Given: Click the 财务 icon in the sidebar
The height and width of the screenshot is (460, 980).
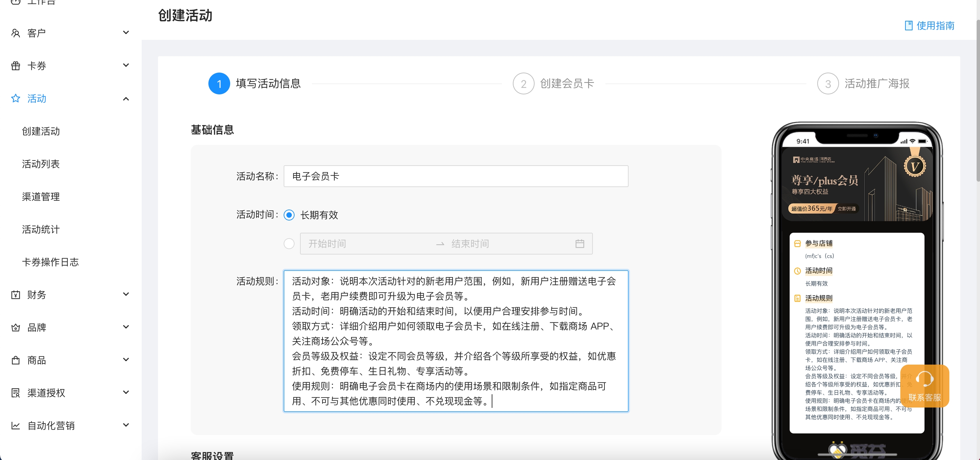Looking at the screenshot, I should (x=16, y=295).
